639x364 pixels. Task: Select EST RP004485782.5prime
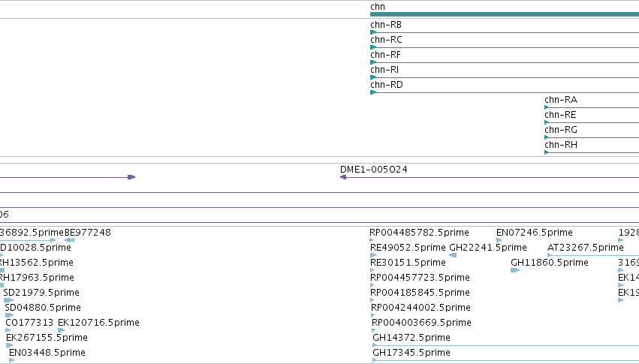coord(419,233)
